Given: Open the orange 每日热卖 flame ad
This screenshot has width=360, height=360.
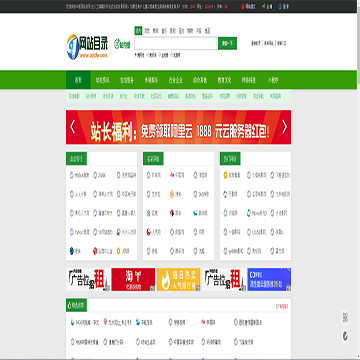Looking at the screenshot, I should pyautogui.click(x=179, y=279).
